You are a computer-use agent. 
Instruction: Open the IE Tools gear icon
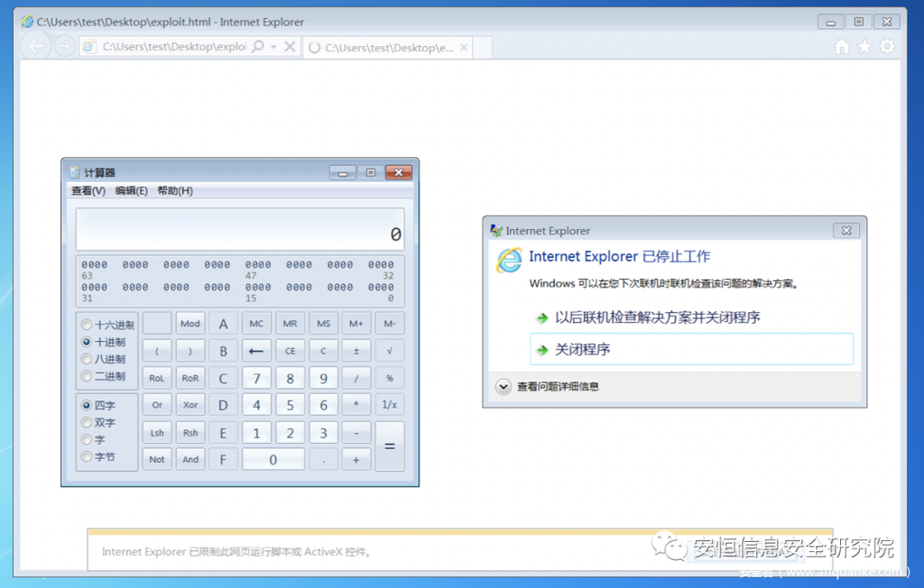click(888, 47)
